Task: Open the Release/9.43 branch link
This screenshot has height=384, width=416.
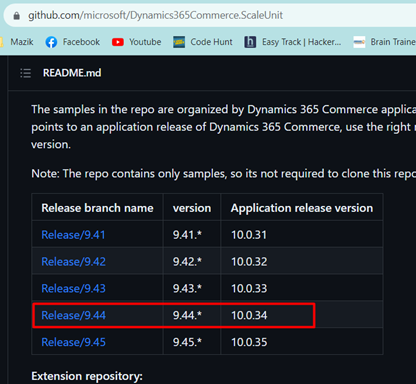Action: (x=73, y=288)
